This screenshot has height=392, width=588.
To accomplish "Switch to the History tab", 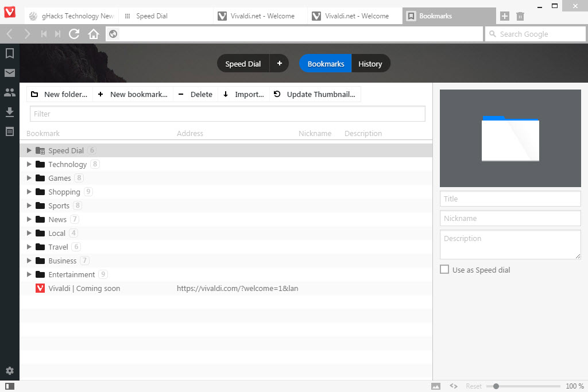I will (370, 64).
